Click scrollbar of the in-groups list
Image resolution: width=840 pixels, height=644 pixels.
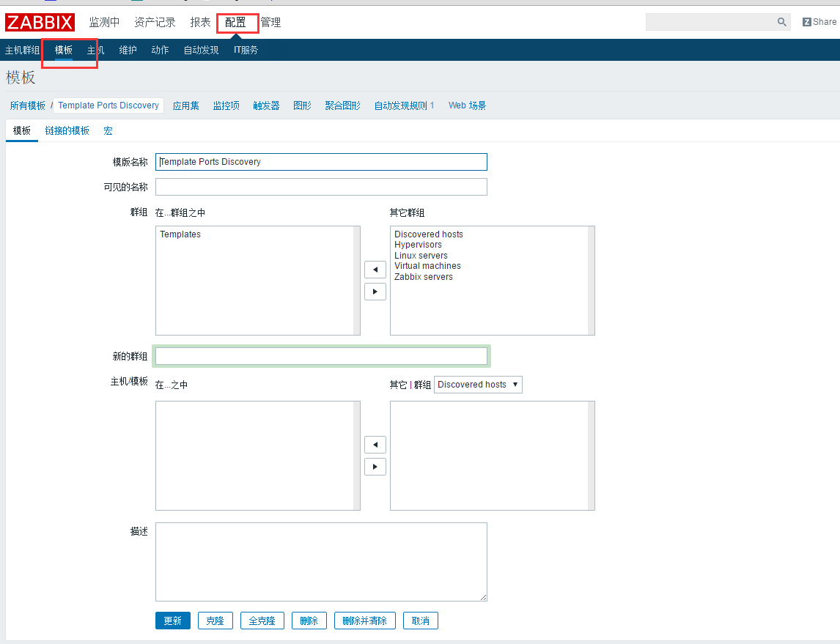click(357, 281)
